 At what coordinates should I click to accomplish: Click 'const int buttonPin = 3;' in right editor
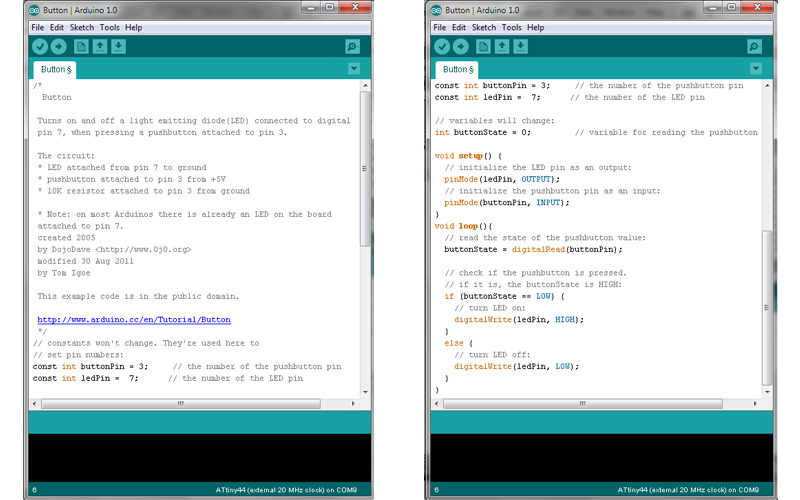(492, 86)
